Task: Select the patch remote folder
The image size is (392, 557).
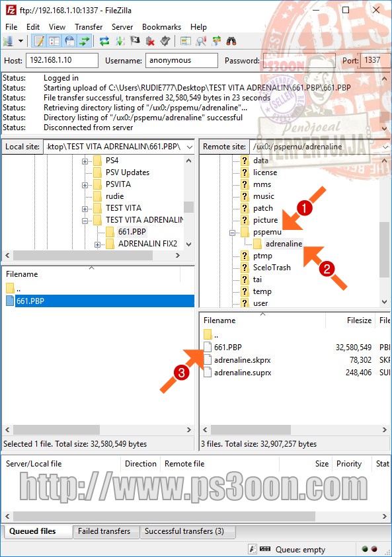Action: click(x=263, y=208)
